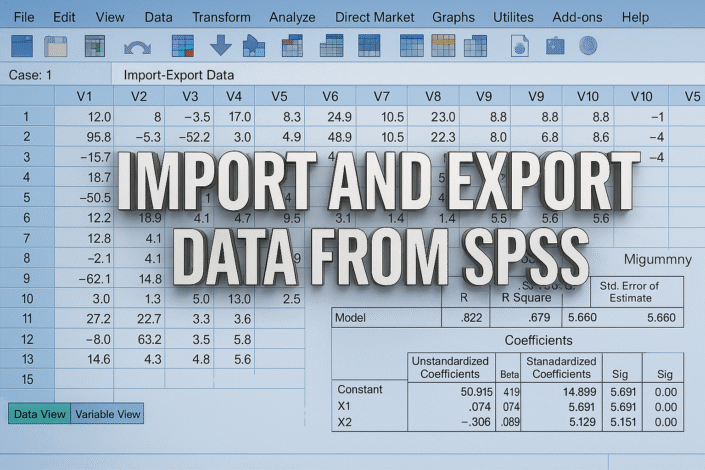This screenshot has width=705, height=470.
Task: Click the blue briefcase icon
Action: click(x=555, y=46)
